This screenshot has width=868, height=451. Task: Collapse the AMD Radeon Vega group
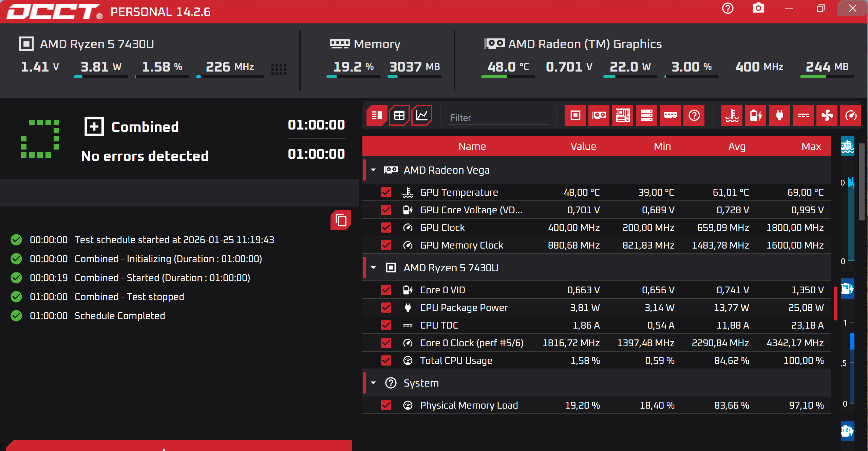point(373,170)
